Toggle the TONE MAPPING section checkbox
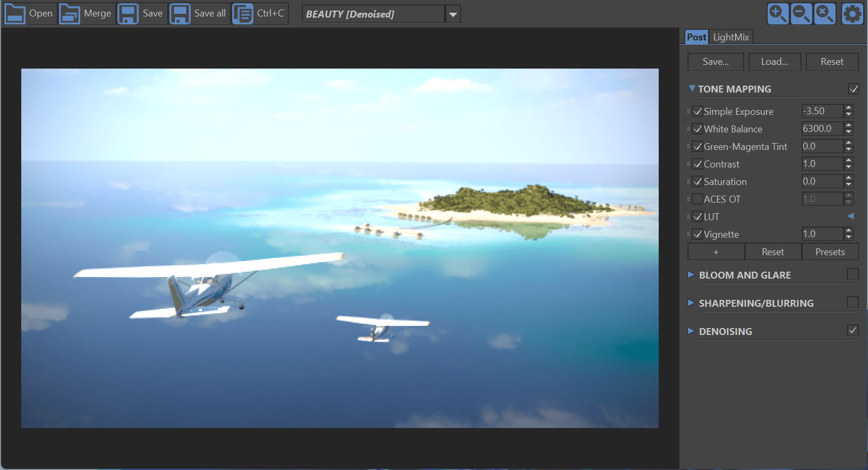 (853, 89)
